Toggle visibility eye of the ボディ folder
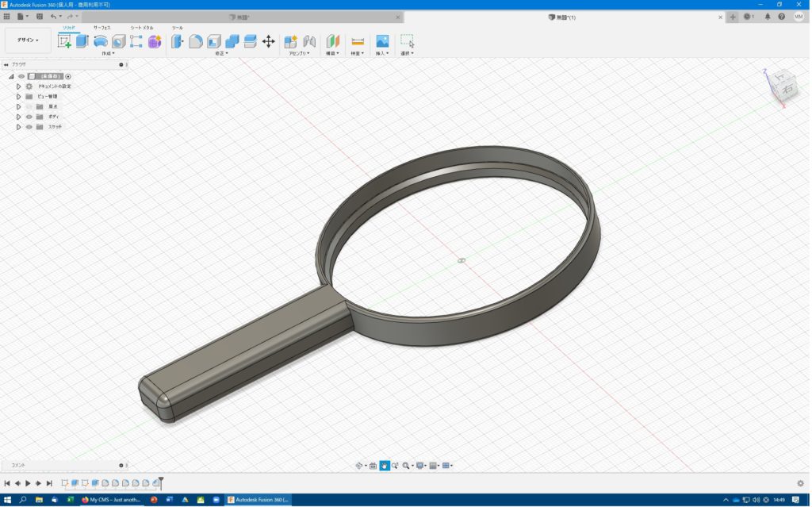 [29, 117]
